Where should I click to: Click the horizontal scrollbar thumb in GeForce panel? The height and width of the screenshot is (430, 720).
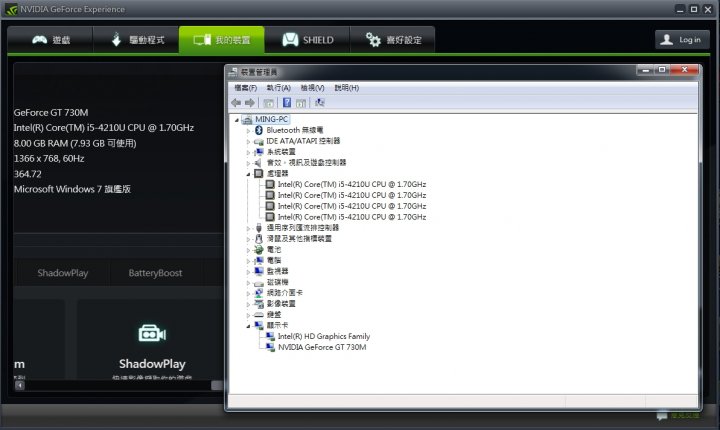pos(217,385)
